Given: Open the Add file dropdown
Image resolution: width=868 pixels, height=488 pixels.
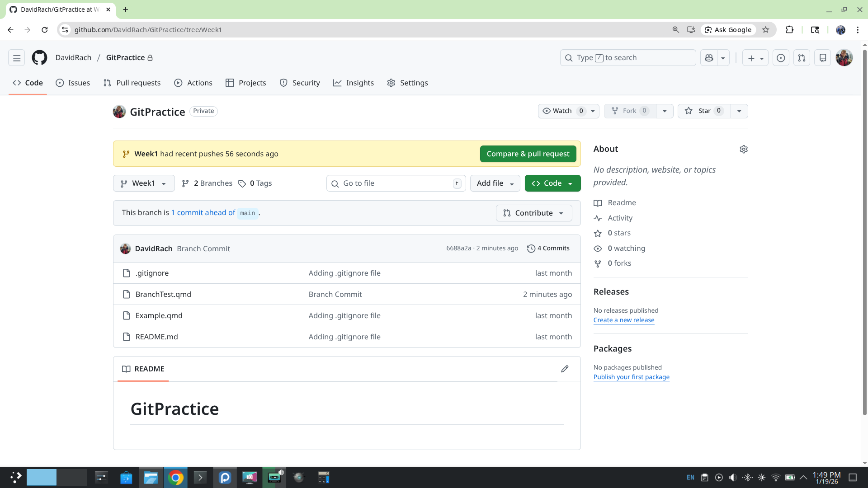Looking at the screenshot, I should click(495, 183).
